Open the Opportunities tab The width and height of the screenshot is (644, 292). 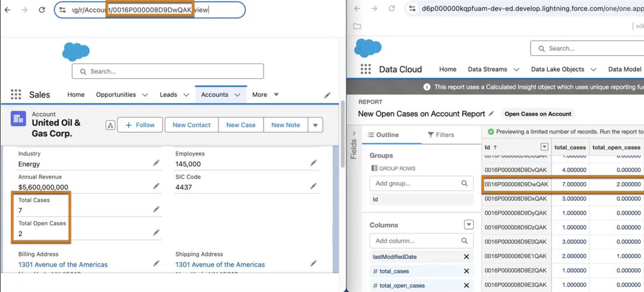[116, 95]
